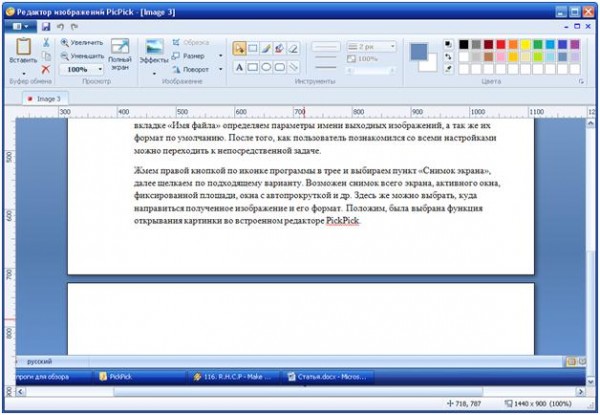Click the Save floppy disk icon
The width and height of the screenshot is (600, 415).
tap(46, 26)
